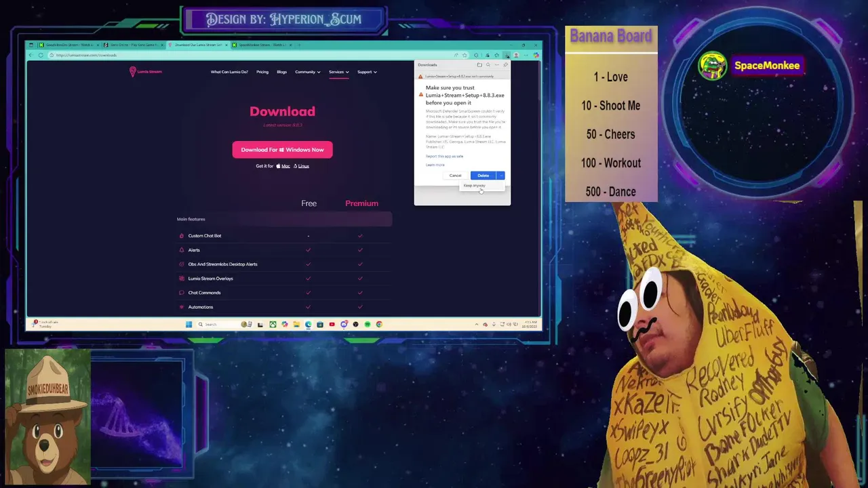
Task: Open File Explorer in taskbar
Action: coord(296,325)
